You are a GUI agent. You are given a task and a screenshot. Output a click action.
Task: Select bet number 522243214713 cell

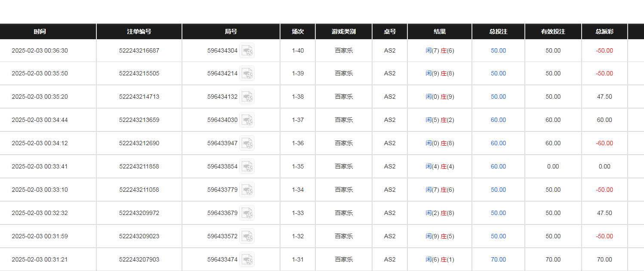point(139,97)
